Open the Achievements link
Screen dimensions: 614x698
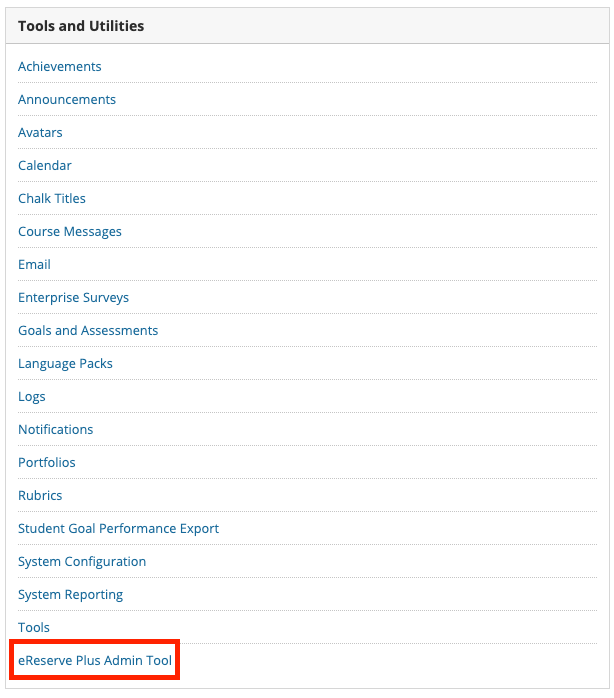[59, 66]
